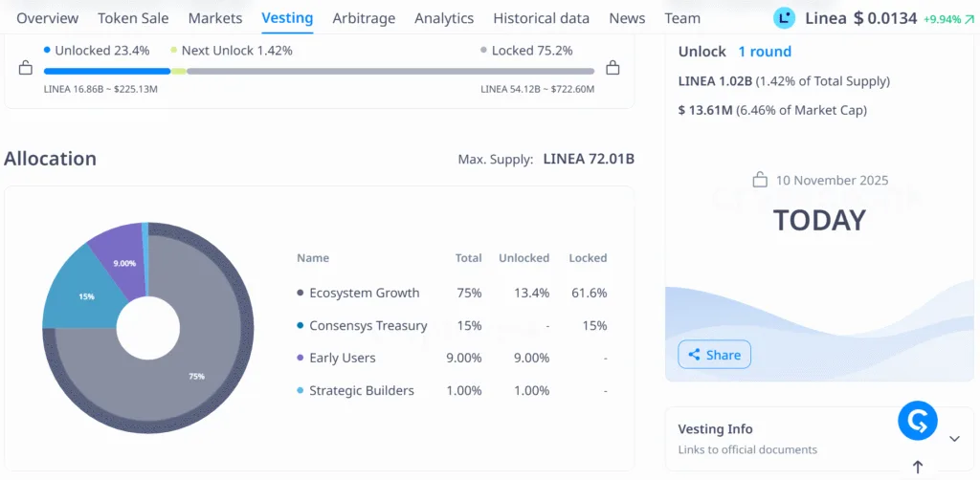Click the 'Ecosystem Growth' row name
Screen dimensions: 980x480
click(365, 293)
